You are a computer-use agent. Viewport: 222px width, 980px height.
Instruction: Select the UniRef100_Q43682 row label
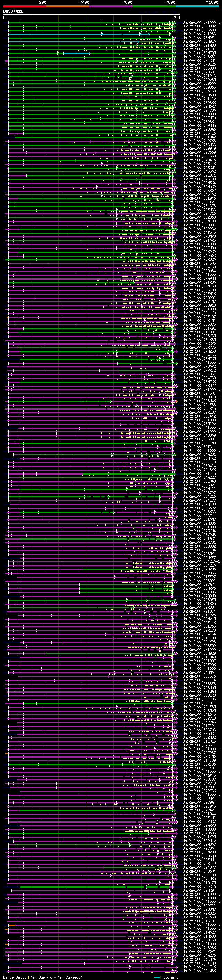[x=199, y=57]
